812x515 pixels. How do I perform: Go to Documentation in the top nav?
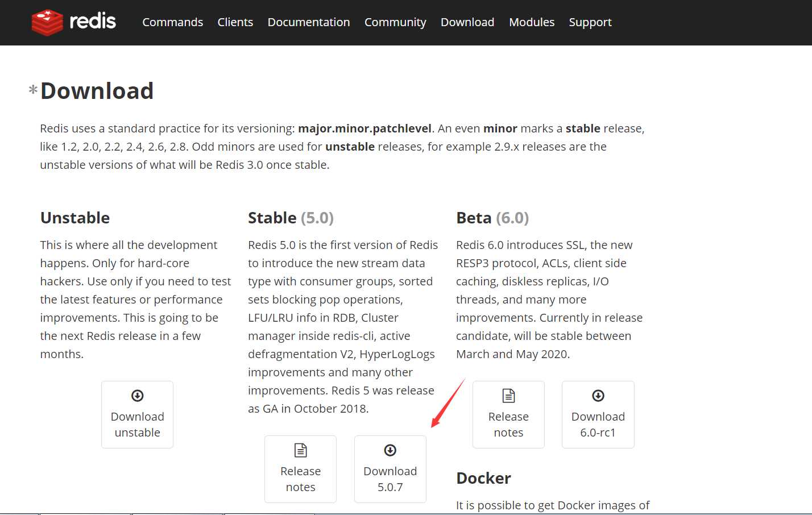click(x=309, y=22)
